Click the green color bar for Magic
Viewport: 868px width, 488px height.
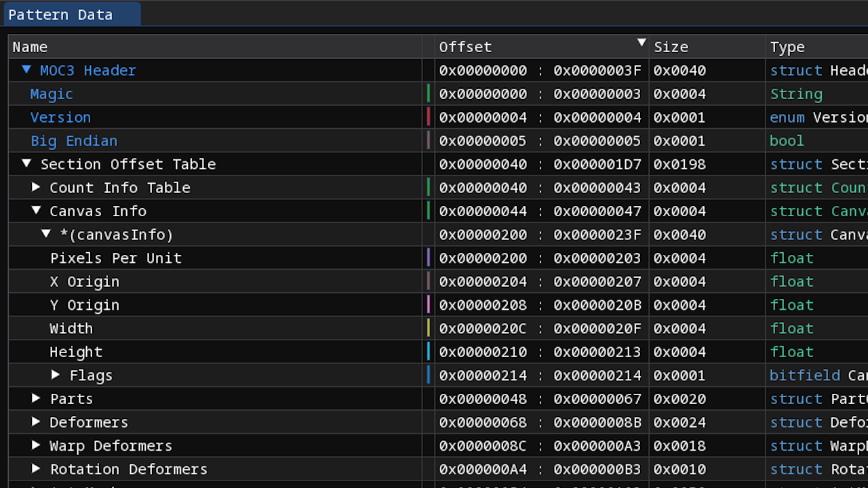(429, 94)
